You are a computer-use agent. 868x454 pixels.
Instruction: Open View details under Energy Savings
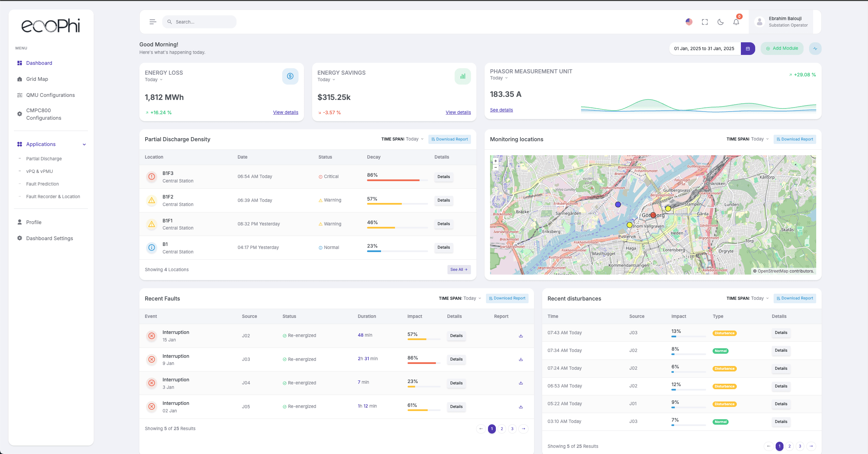[458, 112]
